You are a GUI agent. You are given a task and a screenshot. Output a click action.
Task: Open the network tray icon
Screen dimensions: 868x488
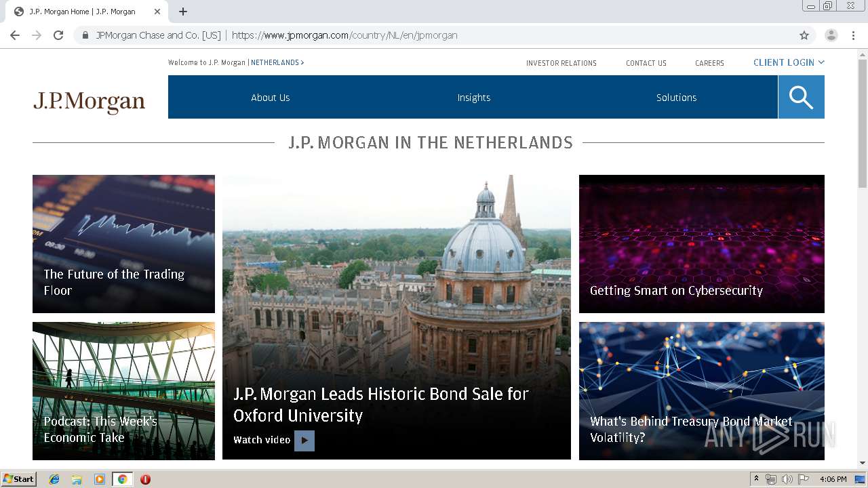[x=771, y=479]
